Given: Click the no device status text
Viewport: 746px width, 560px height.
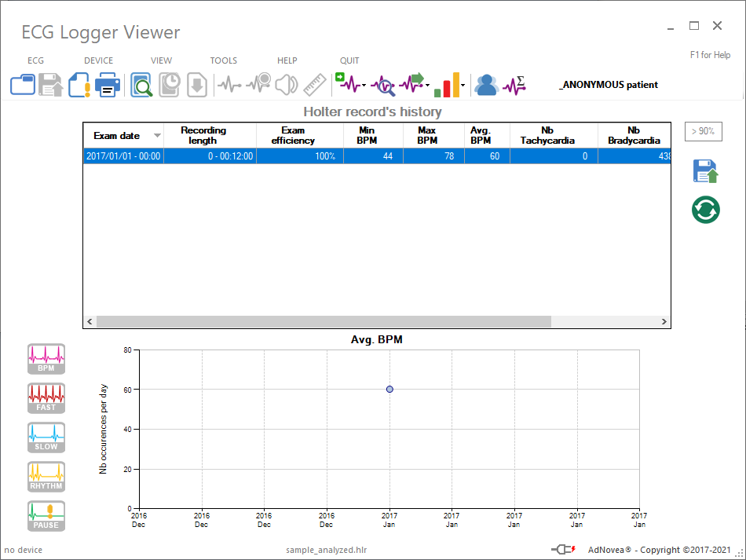Looking at the screenshot, I should tap(24, 550).
